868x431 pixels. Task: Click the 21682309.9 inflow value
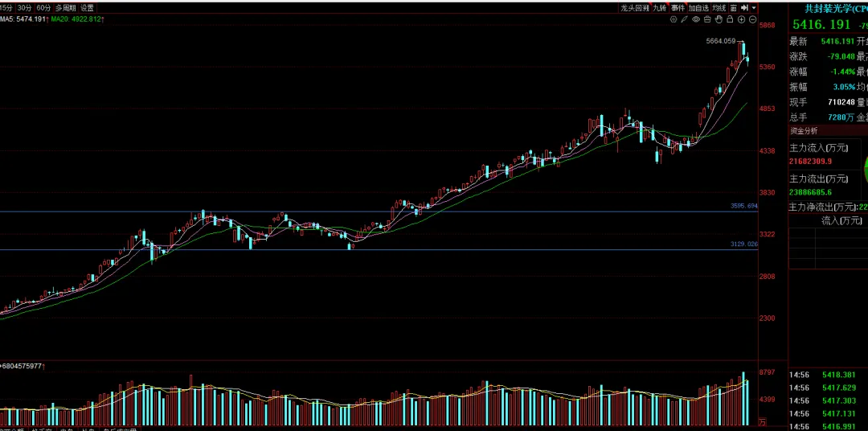pos(810,161)
